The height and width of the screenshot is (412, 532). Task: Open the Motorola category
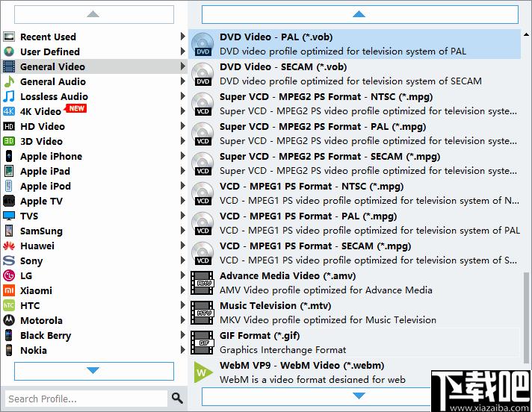click(94, 320)
